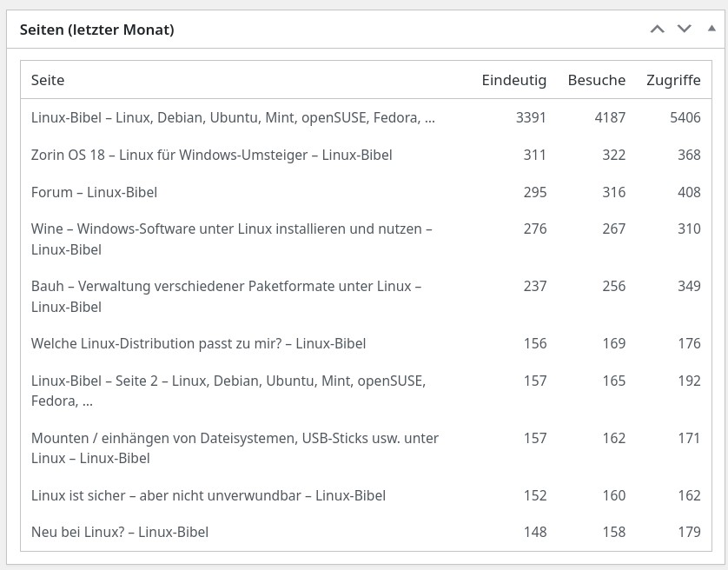Select the 'Forum – Linux-Bibel' entry

point(94,192)
